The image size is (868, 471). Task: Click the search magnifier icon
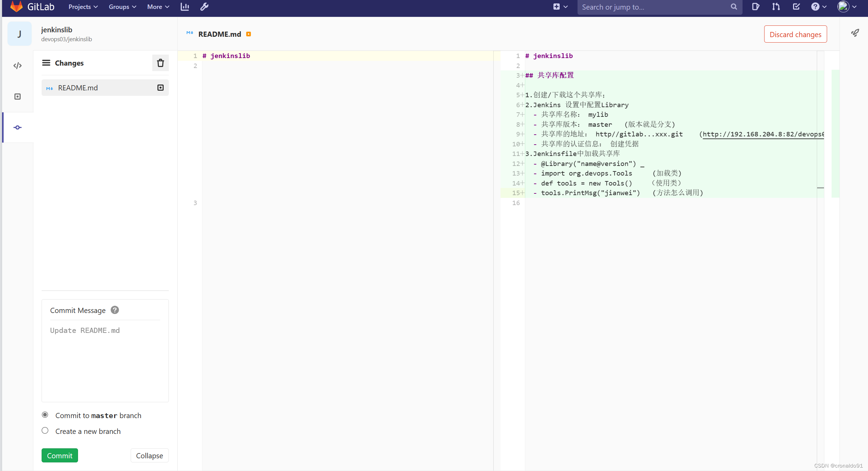point(734,7)
